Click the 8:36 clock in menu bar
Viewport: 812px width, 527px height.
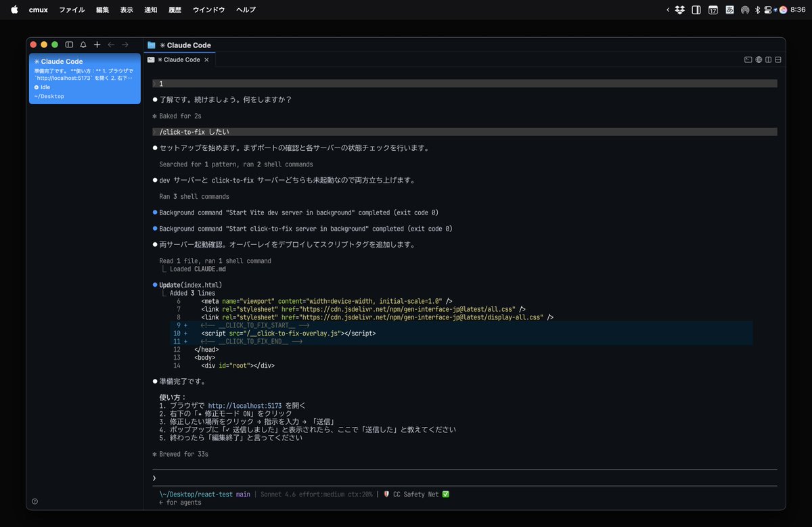click(798, 9)
